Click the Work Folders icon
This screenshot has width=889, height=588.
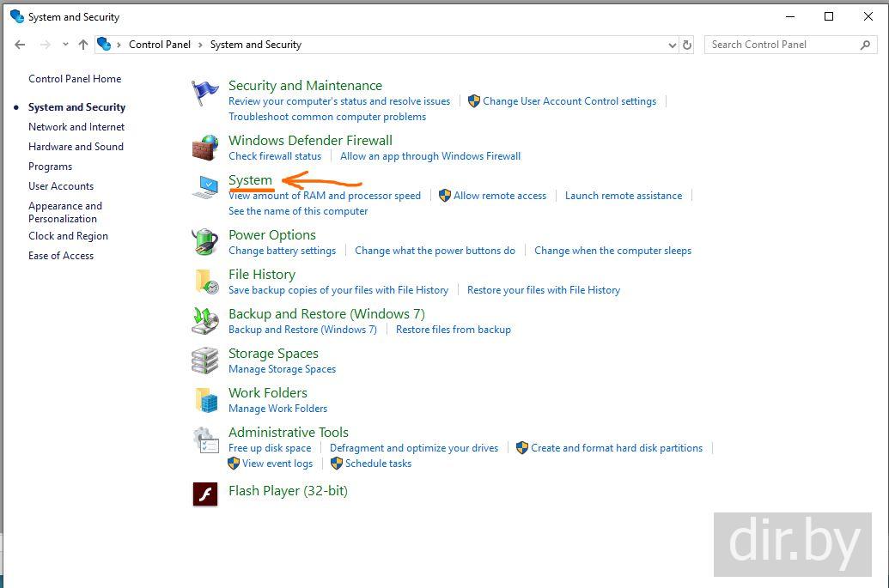point(206,400)
